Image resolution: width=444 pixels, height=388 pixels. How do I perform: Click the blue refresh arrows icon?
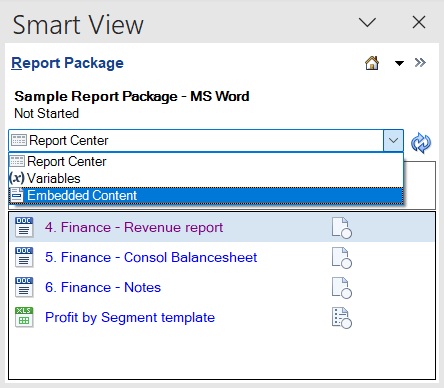coord(421,143)
